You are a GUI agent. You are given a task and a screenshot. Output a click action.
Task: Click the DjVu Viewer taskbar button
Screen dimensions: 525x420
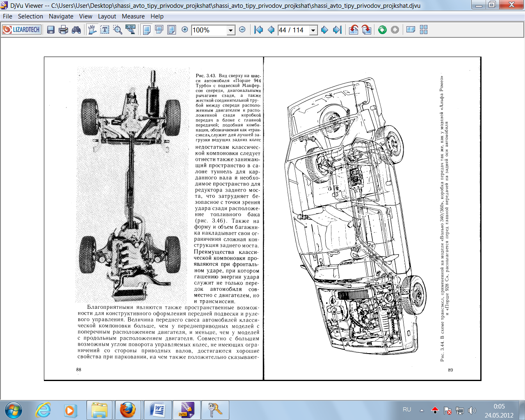click(x=186, y=410)
